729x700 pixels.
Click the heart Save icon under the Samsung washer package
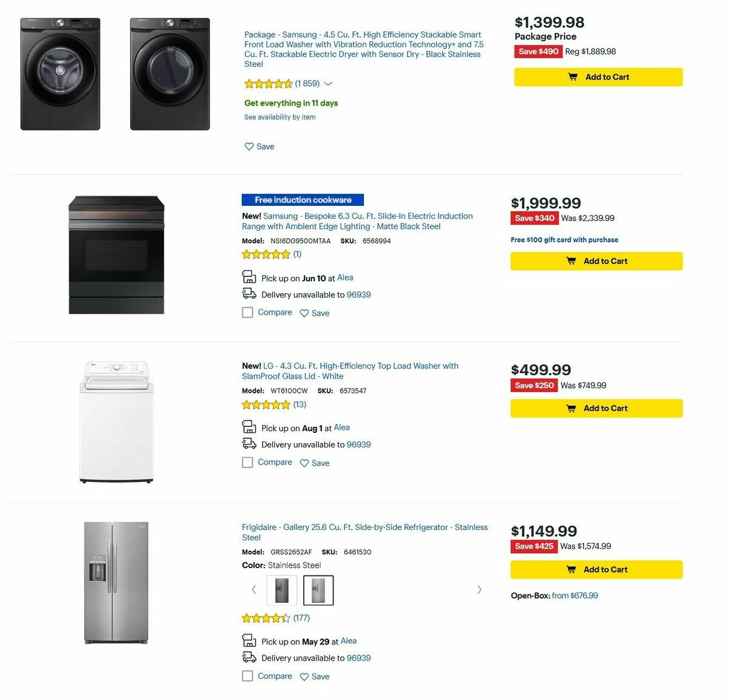point(248,146)
